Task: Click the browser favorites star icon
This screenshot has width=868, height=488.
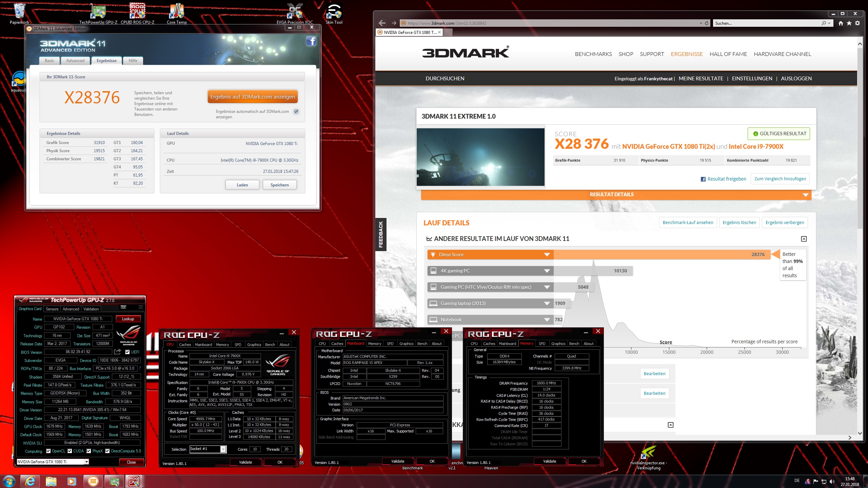Action: tap(849, 23)
